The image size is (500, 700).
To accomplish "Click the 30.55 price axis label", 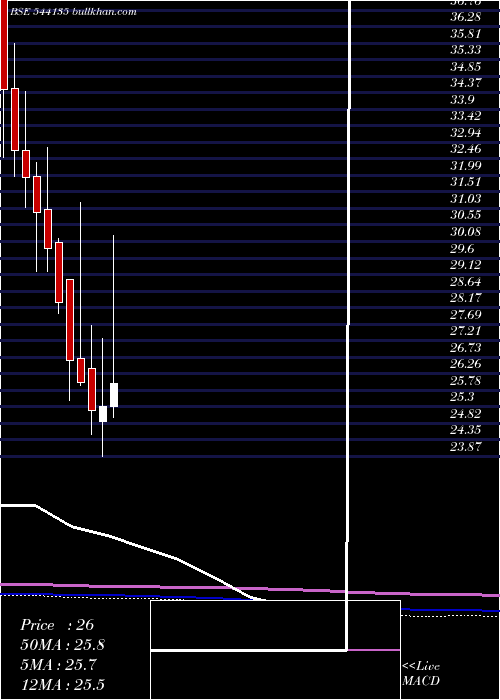I will tap(466, 215).
